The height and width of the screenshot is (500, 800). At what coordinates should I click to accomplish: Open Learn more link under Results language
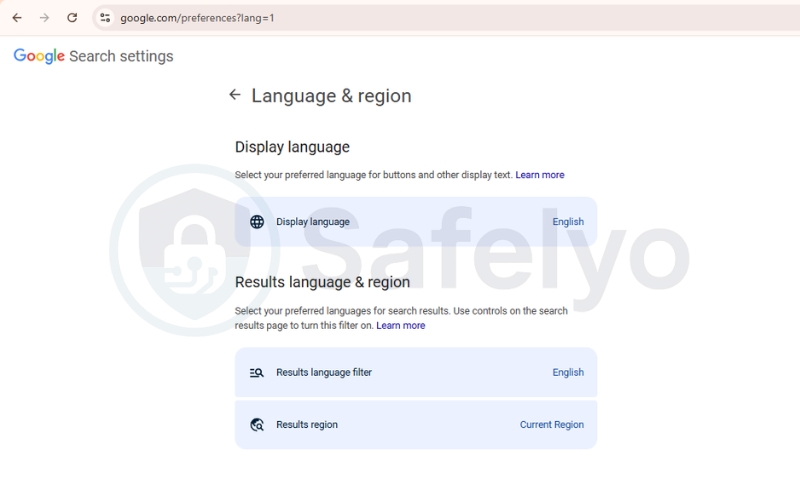pos(401,326)
